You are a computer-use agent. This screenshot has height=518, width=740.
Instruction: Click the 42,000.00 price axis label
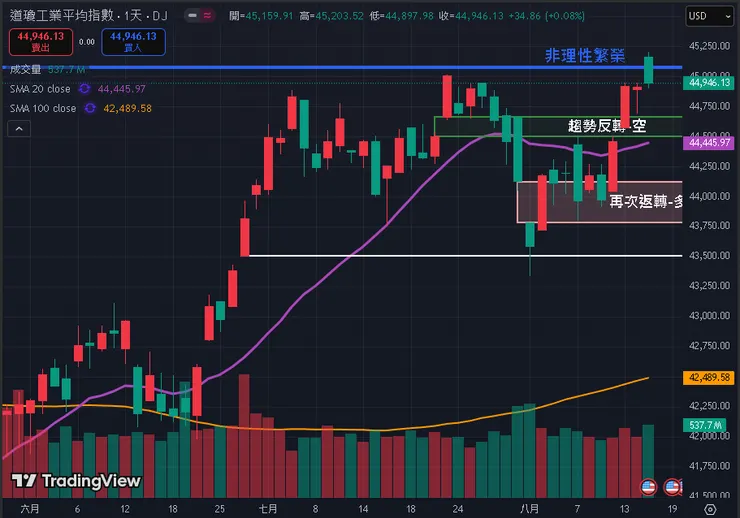(x=709, y=436)
